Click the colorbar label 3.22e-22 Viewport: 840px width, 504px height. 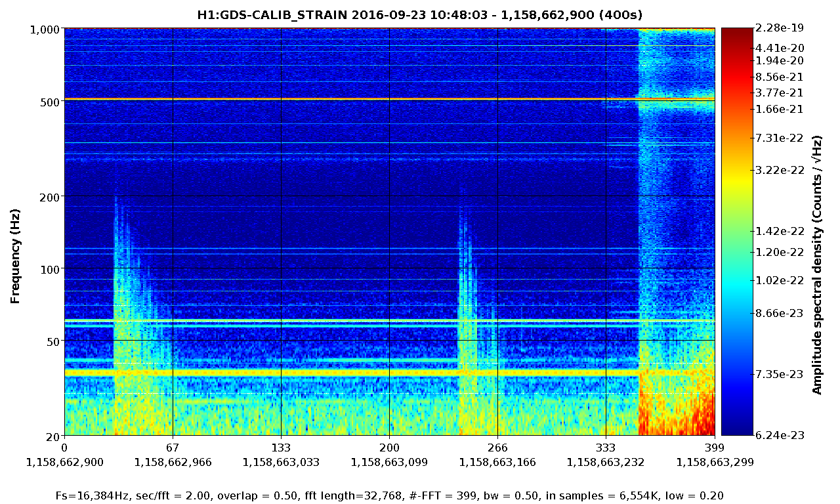tap(779, 171)
